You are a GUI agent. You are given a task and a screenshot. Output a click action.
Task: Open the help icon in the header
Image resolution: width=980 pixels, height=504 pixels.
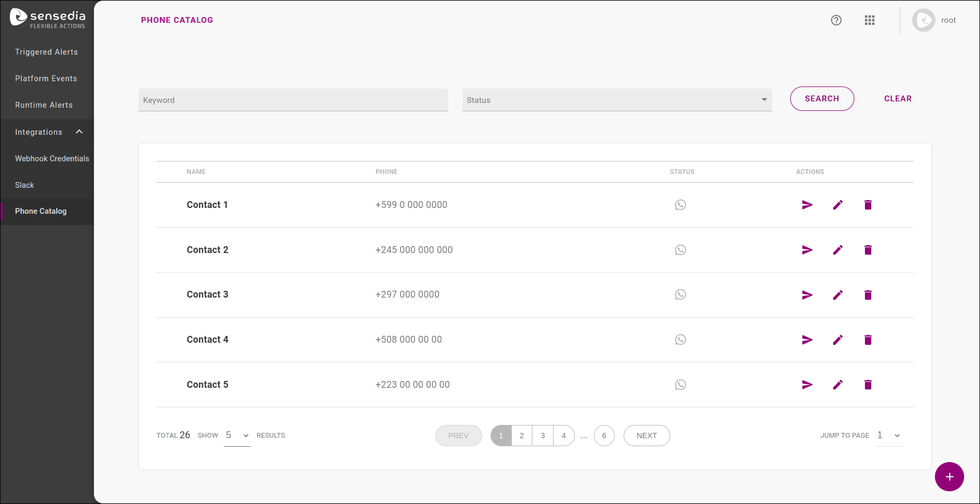click(836, 20)
